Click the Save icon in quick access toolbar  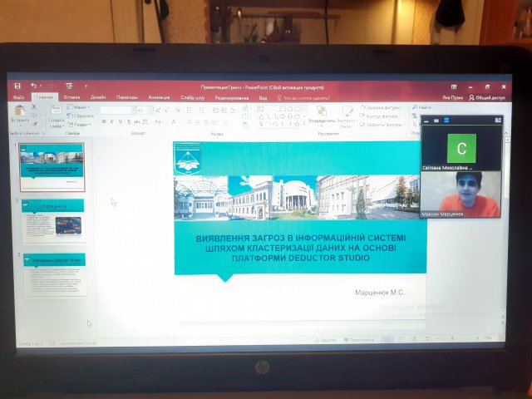[17, 86]
